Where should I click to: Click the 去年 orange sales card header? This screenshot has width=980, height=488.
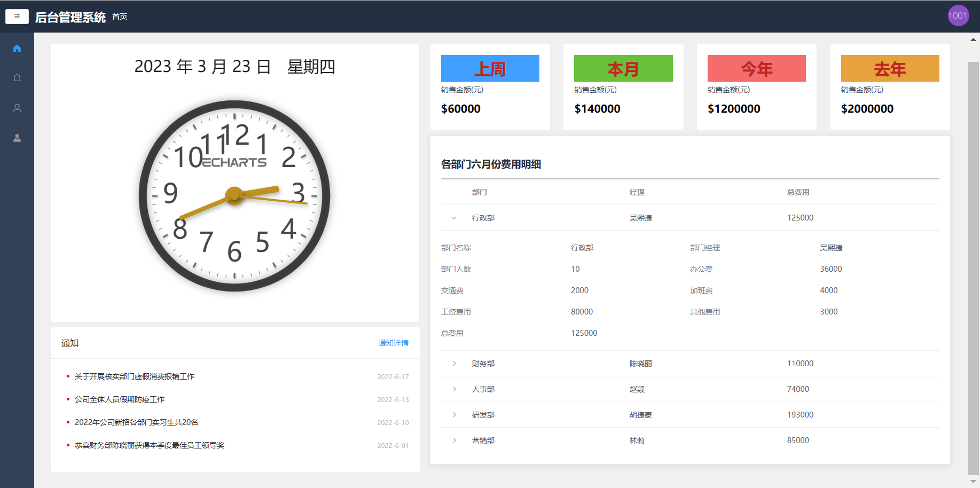890,68
